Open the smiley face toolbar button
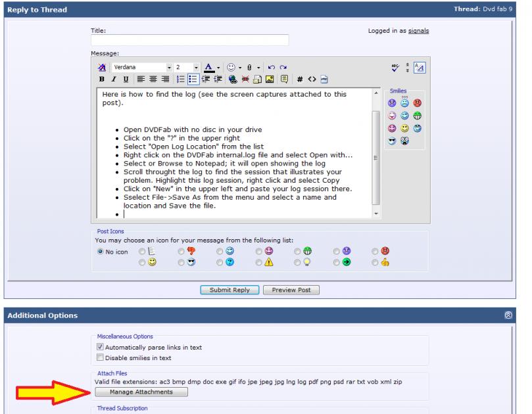Viewport: 532px width, 414px height. (231, 67)
